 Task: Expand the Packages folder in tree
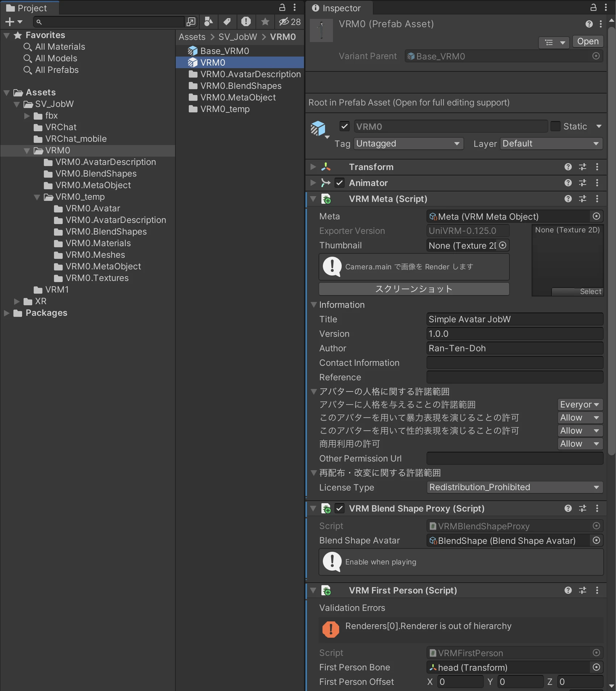[7, 313]
